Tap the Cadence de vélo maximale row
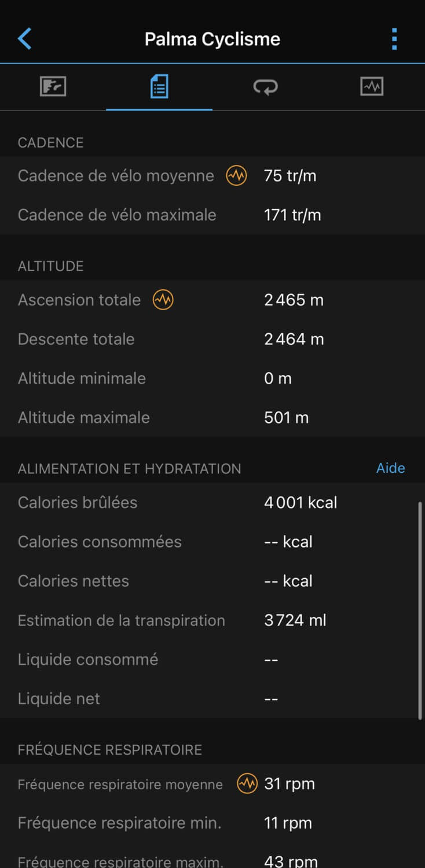Image resolution: width=425 pixels, height=868 pixels. 208,215
